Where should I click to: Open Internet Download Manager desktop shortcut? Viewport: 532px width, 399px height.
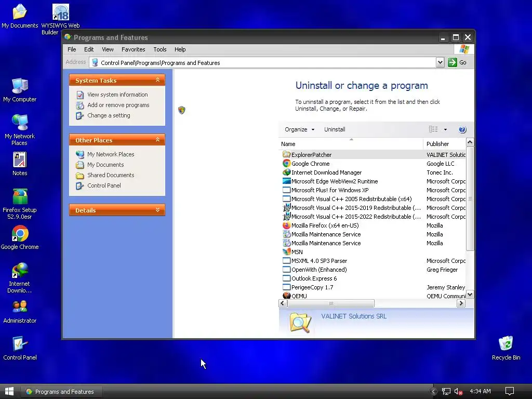pos(20,277)
